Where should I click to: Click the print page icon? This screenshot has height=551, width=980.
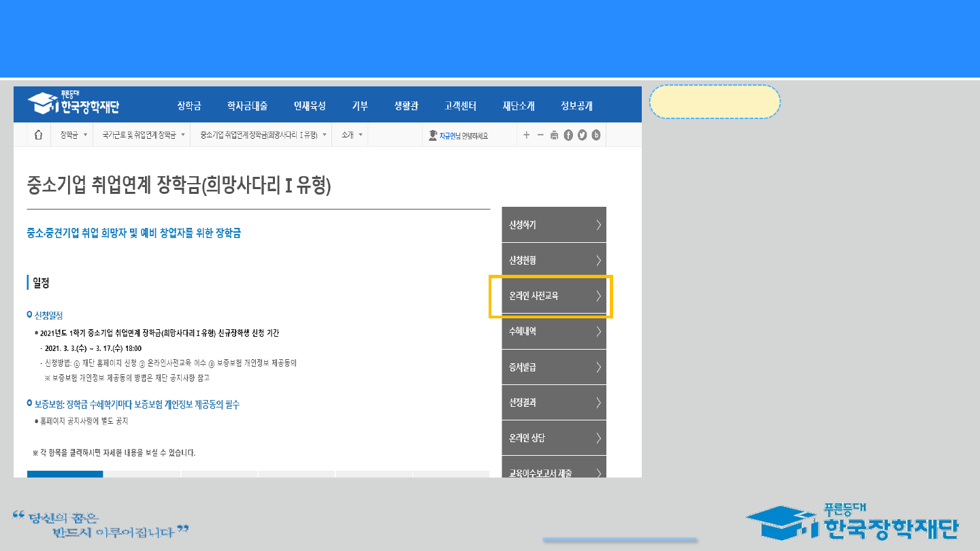click(x=554, y=135)
